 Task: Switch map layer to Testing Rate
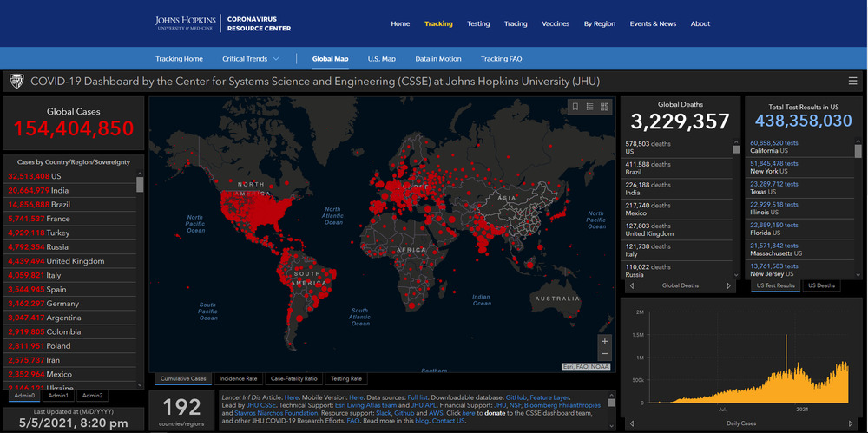click(346, 379)
